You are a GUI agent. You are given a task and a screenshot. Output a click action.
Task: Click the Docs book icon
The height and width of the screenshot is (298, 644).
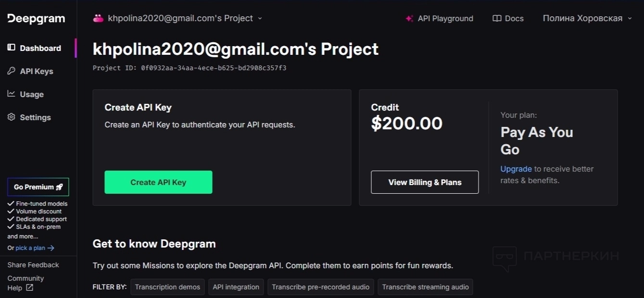pyautogui.click(x=497, y=18)
